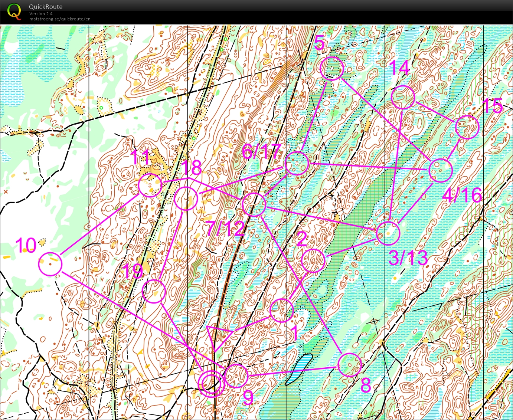Select control circle 14
Image resolution: width=513 pixels, height=420 pixels.
403,96
